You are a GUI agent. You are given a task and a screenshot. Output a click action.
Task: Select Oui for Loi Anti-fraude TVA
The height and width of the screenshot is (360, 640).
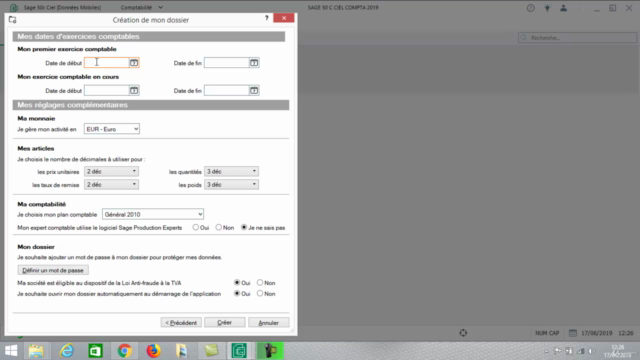click(237, 282)
